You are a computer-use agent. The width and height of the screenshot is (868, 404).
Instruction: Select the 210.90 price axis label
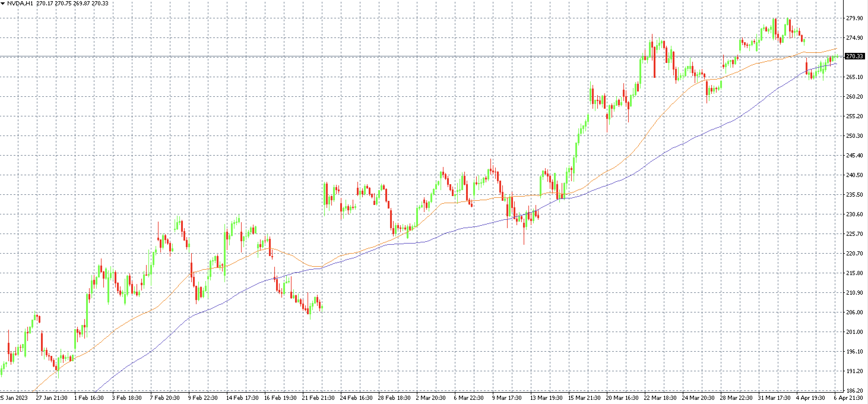point(855,293)
